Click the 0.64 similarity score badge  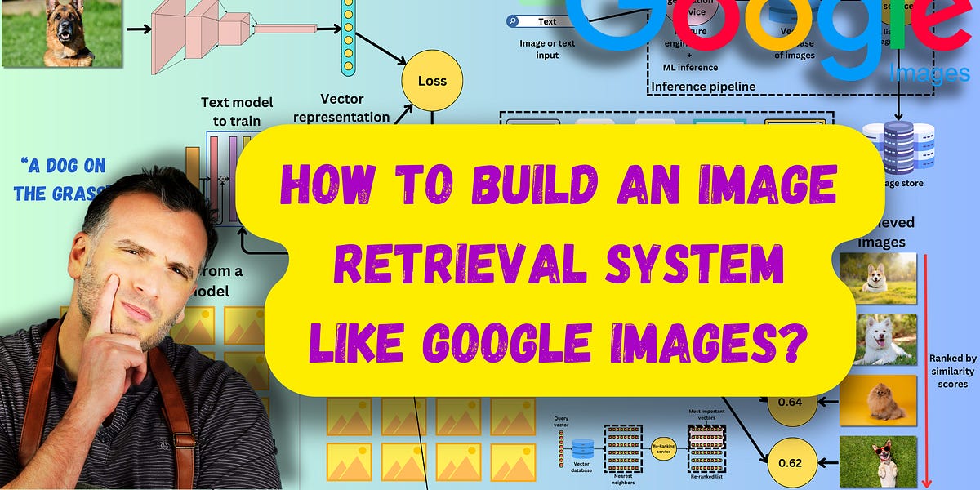[x=791, y=400]
